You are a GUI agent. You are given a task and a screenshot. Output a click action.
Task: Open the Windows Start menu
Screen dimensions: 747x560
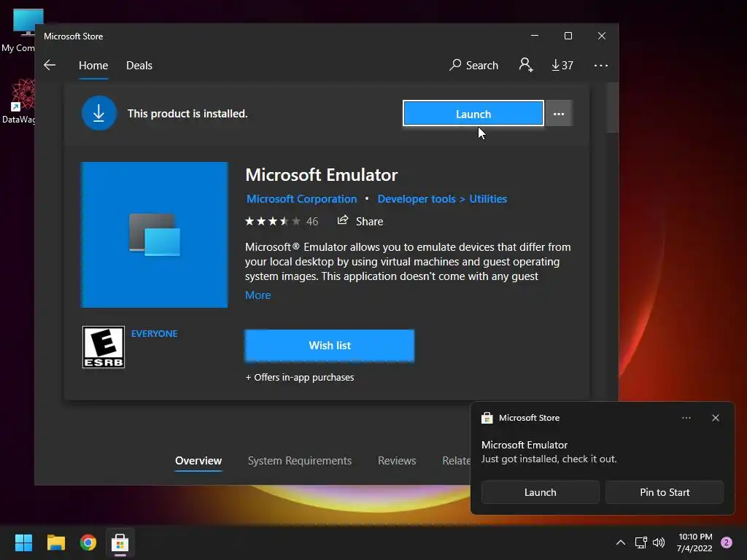(23, 542)
